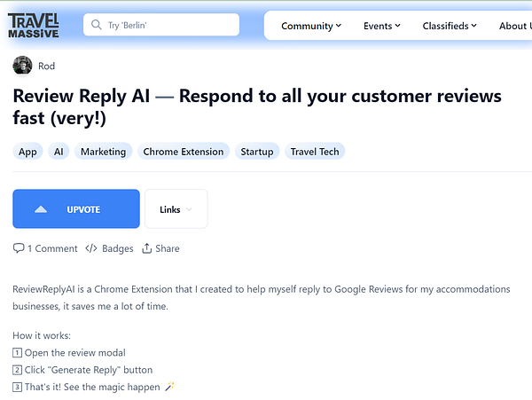Expand the Links dropdown
The width and height of the screenshot is (532, 400).
tap(176, 209)
